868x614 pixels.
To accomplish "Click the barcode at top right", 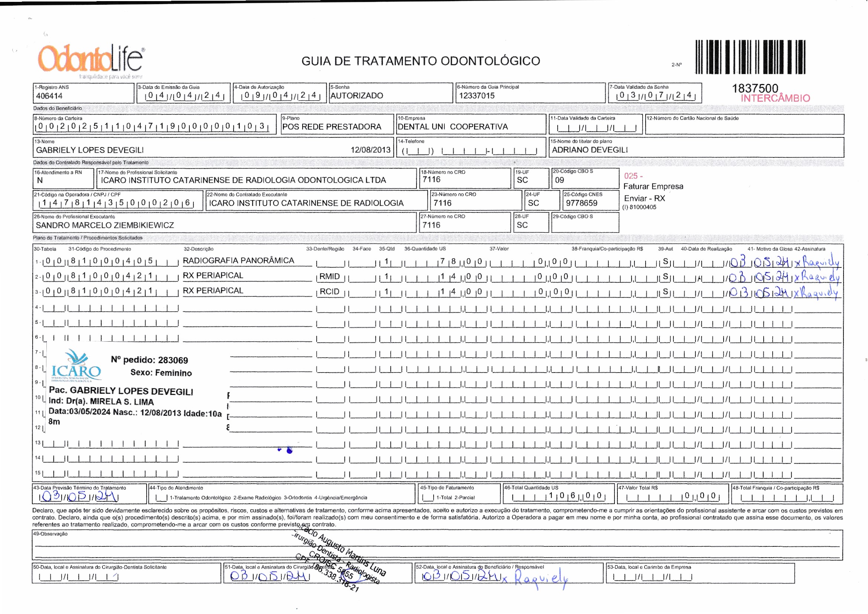I will [x=750, y=57].
